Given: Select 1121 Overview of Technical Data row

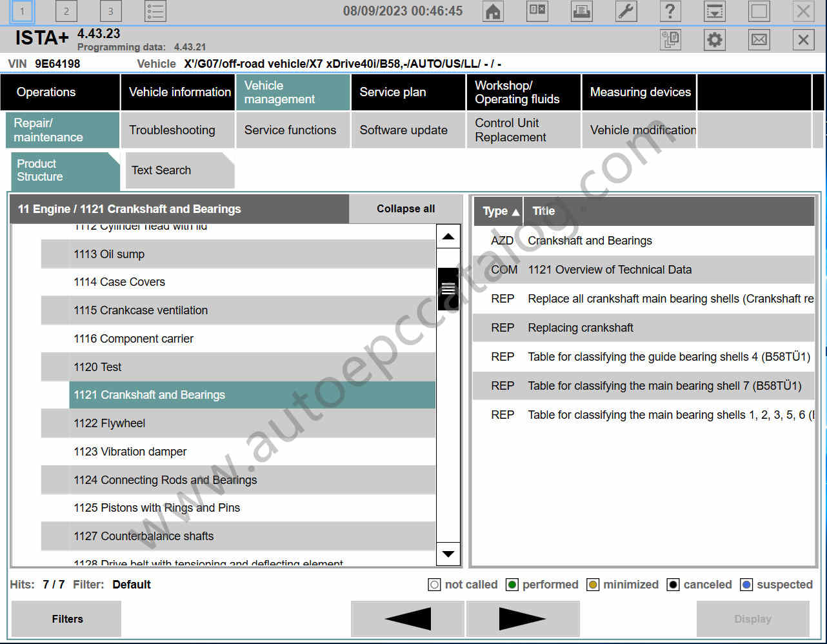Looking at the screenshot, I should click(x=644, y=270).
